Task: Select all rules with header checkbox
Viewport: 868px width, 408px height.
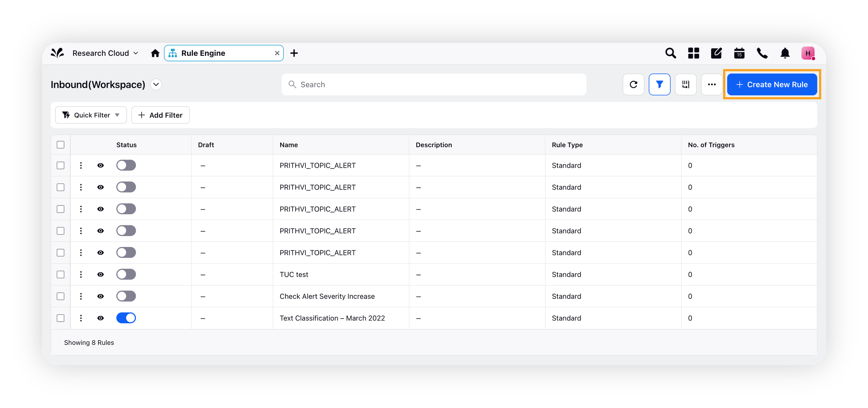Action: (x=61, y=145)
